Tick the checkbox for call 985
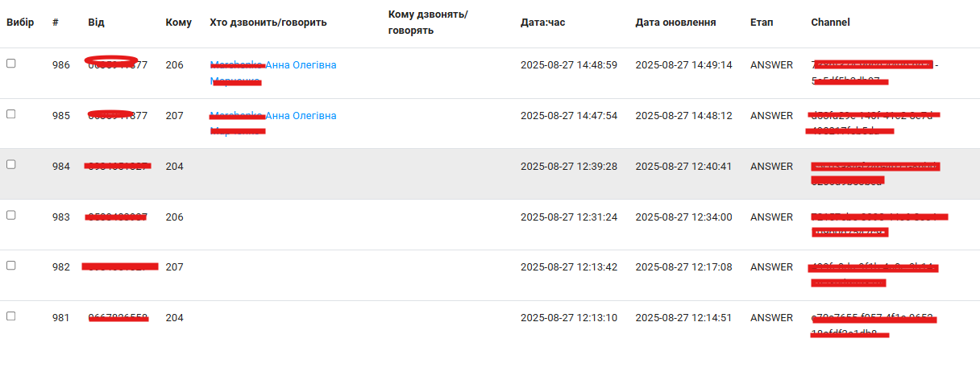980x384 pixels. pos(11,114)
